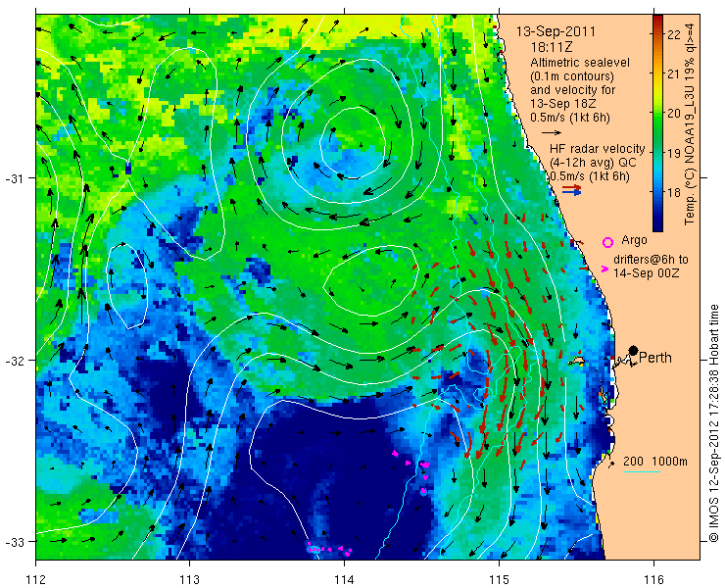The height and width of the screenshot is (588, 725).
Task: Click the 'drifters@6h to' legend text
Action: point(651,260)
